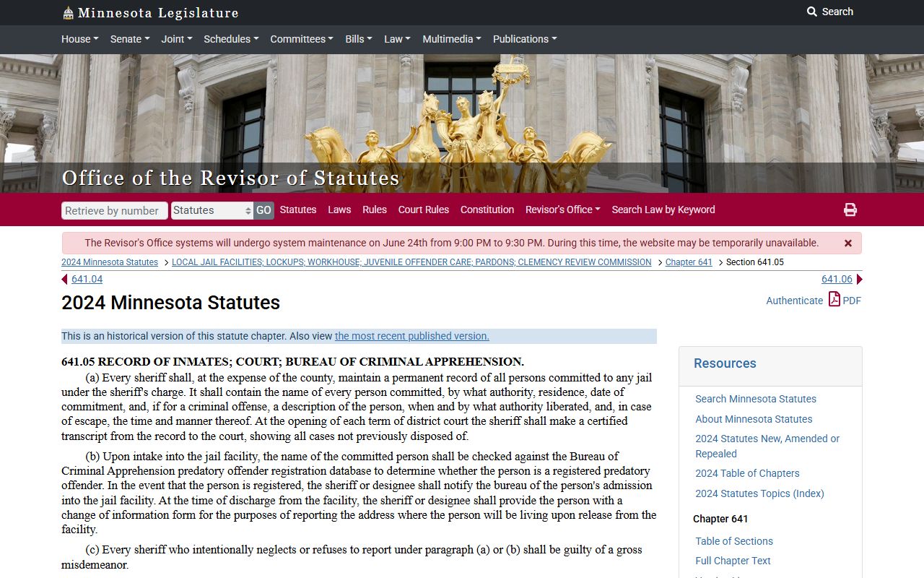Image resolution: width=924 pixels, height=578 pixels.
Task: Expand the Revisor's Office dropdown
Action: point(563,210)
